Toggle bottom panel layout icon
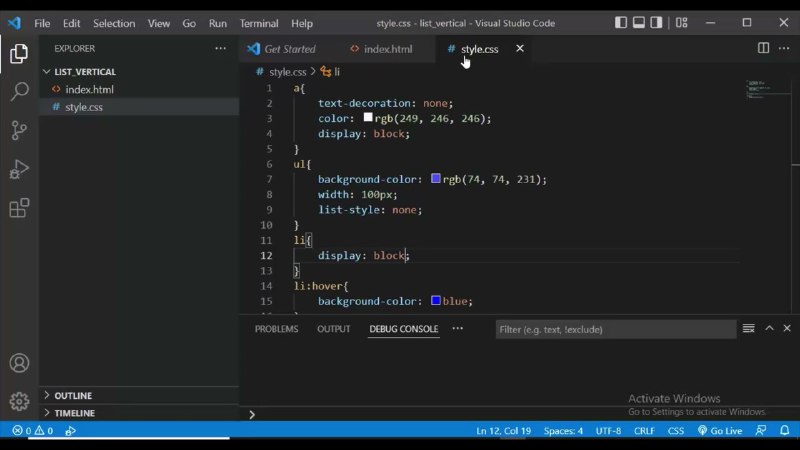Image resolution: width=800 pixels, height=450 pixels. (638, 22)
